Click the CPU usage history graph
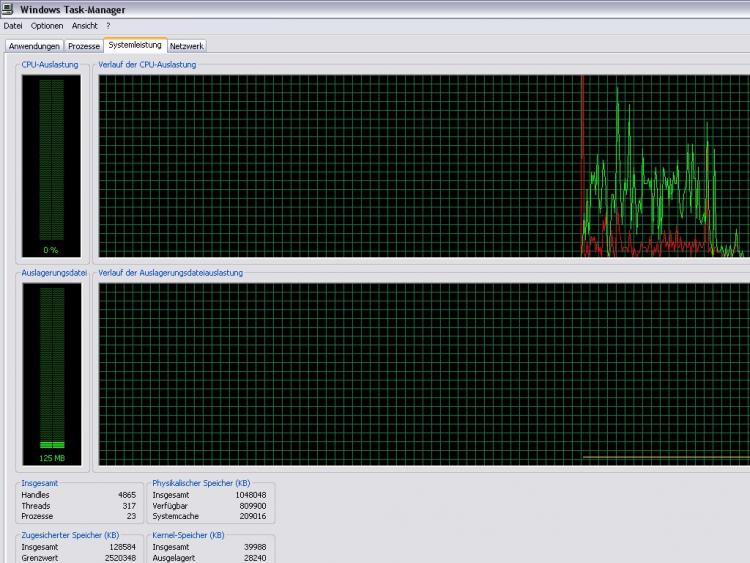 [424, 166]
